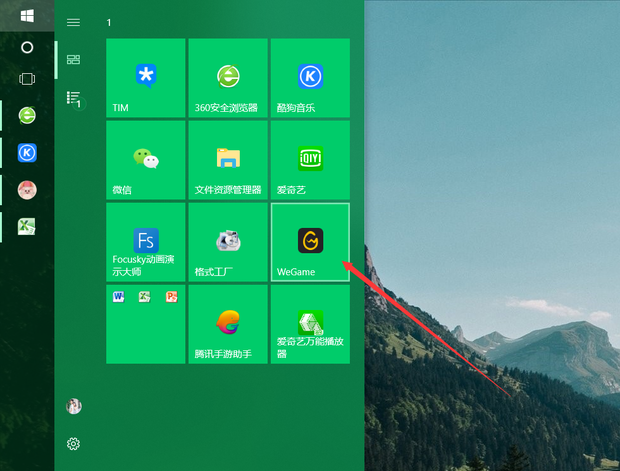Open Task View on the taskbar
620x471 pixels.
(x=27, y=79)
